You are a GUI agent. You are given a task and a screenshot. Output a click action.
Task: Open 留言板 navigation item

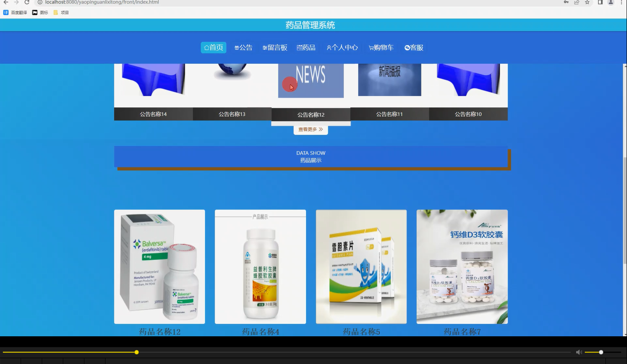[x=275, y=48]
